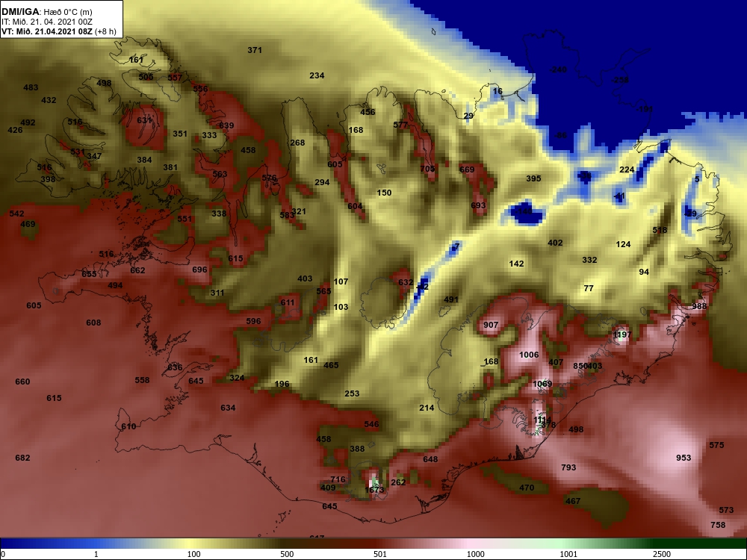Viewport: 747px width, 560px height.
Task: Click the map value 1673
Action: pyautogui.click(x=374, y=490)
